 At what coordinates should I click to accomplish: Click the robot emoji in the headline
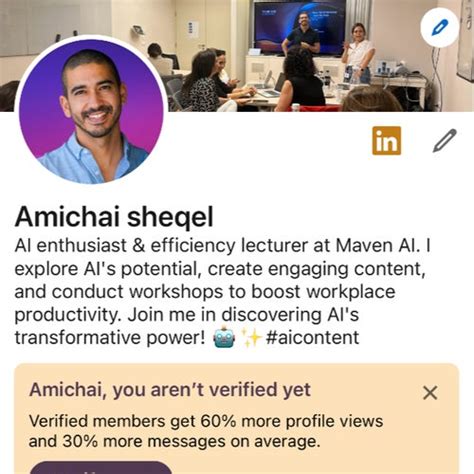click(x=224, y=337)
